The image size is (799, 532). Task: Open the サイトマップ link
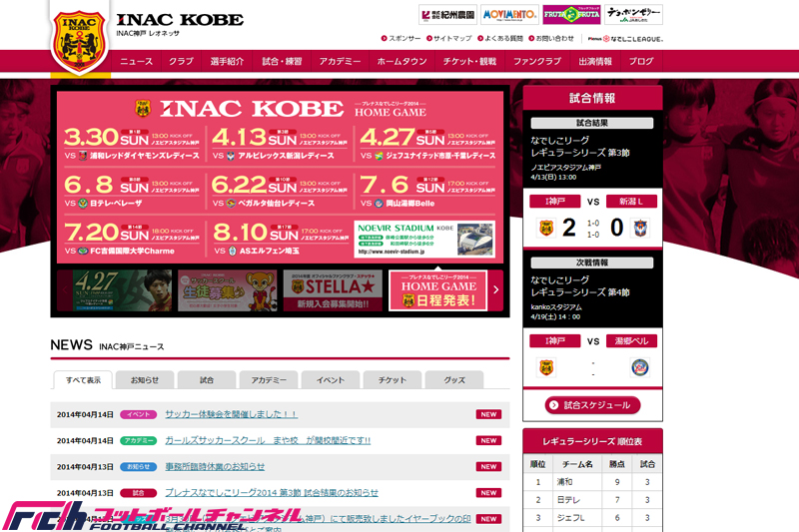click(448, 38)
